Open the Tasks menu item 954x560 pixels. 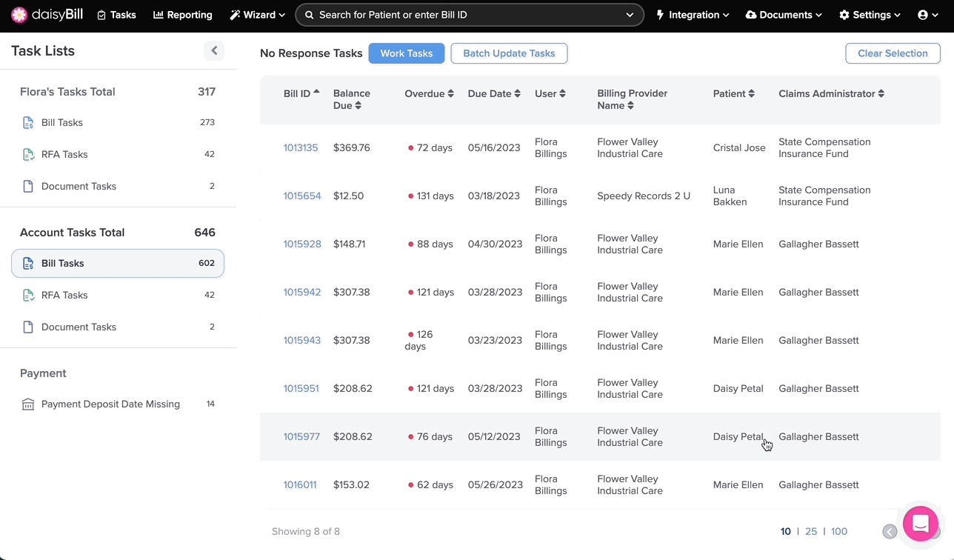click(116, 15)
